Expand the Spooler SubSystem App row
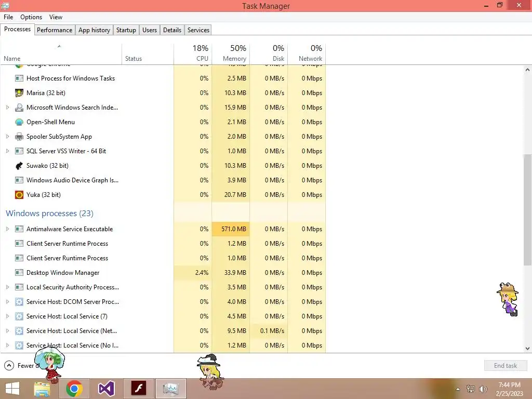The image size is (532, 399). [x=7, y=137]
